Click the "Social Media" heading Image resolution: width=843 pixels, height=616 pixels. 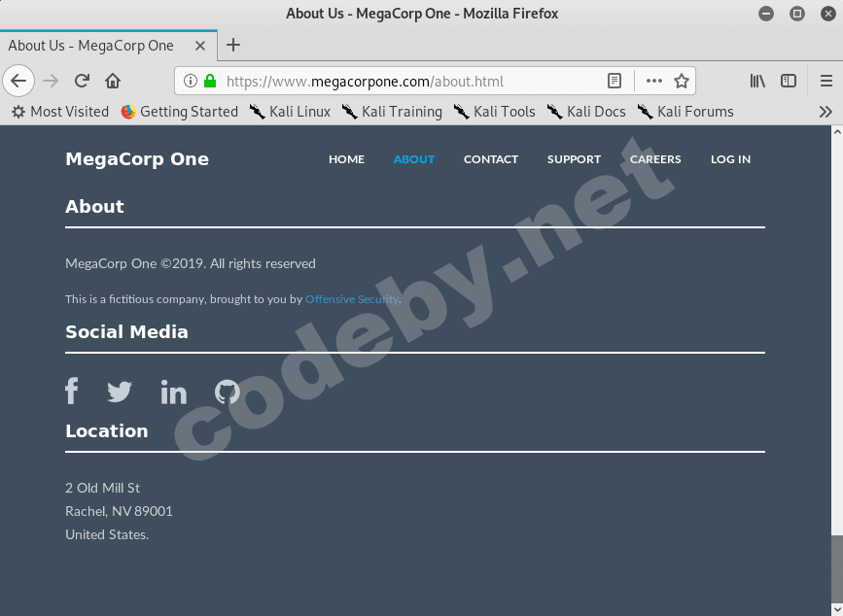126,332
